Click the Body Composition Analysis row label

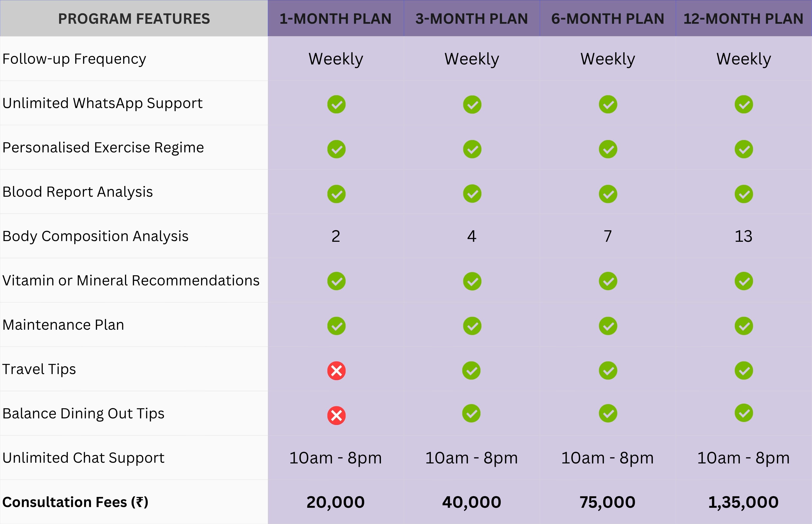point(96,236)
